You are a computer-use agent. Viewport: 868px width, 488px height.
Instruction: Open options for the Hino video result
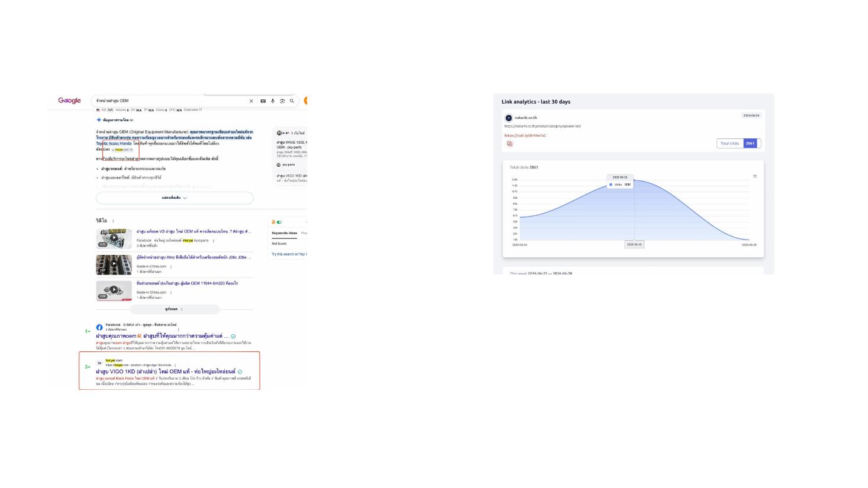171,267
